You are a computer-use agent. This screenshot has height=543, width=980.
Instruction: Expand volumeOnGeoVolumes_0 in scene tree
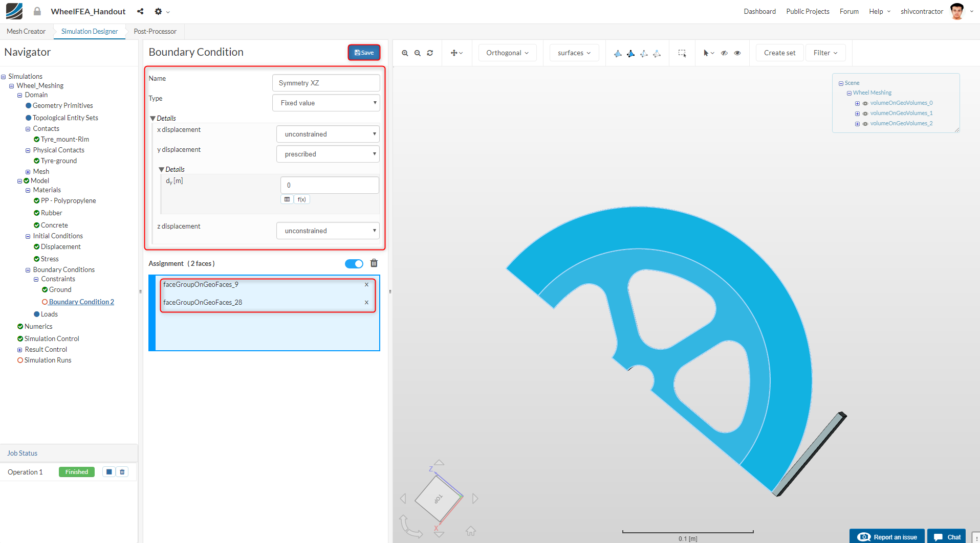click(x=857, y=103)
